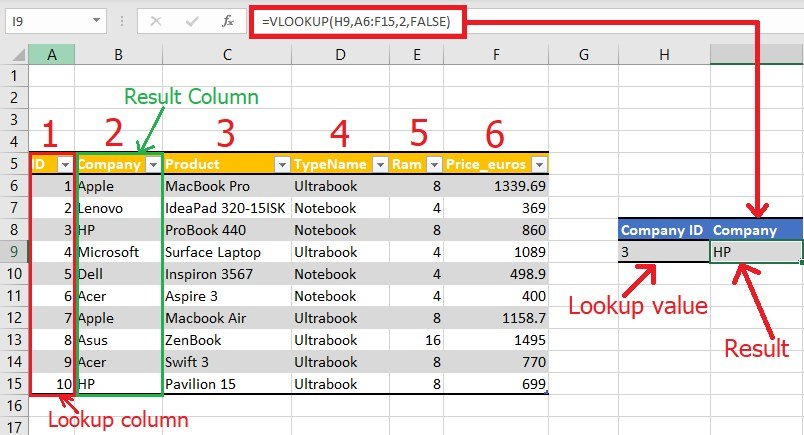Viewport: 804px width, 435px height.
Task: Select column E header
Action: coord(417,54)
